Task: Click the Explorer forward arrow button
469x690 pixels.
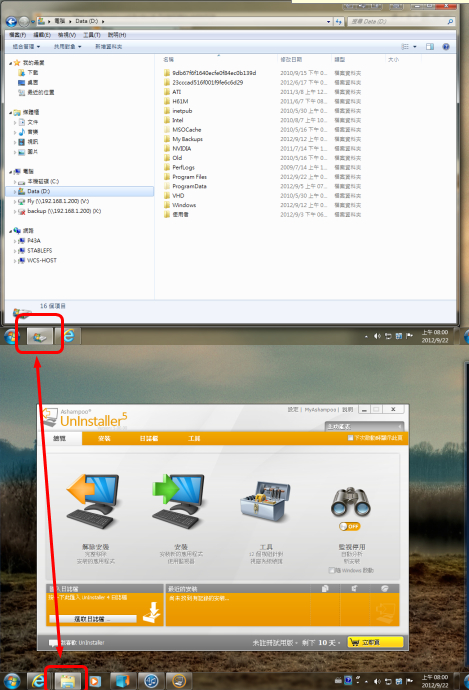Action: (x=24, y=21)
